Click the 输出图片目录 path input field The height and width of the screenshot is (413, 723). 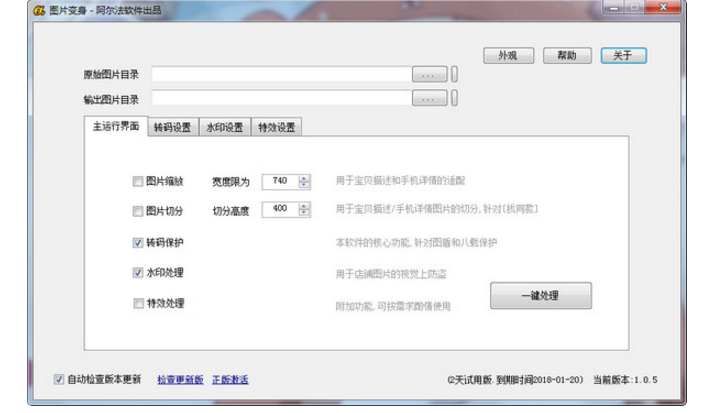point(281,98)
